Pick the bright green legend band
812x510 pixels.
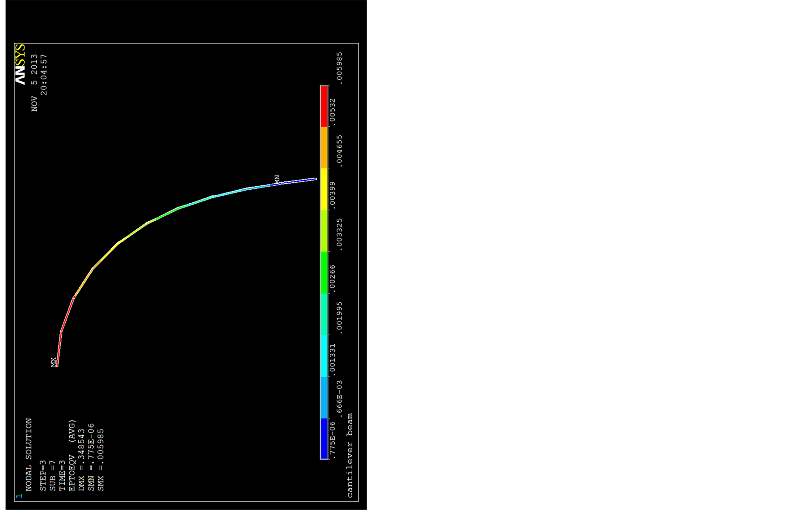click(x=324, y=273)
